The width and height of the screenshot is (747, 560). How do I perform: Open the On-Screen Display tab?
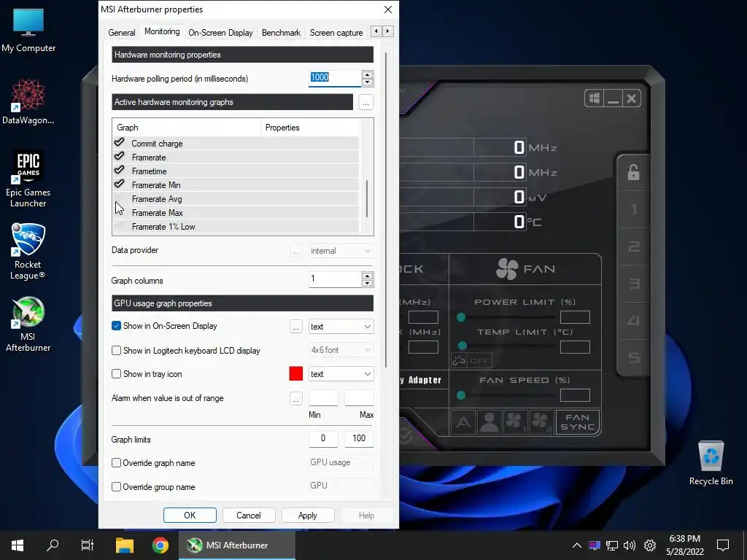point(220,33)
